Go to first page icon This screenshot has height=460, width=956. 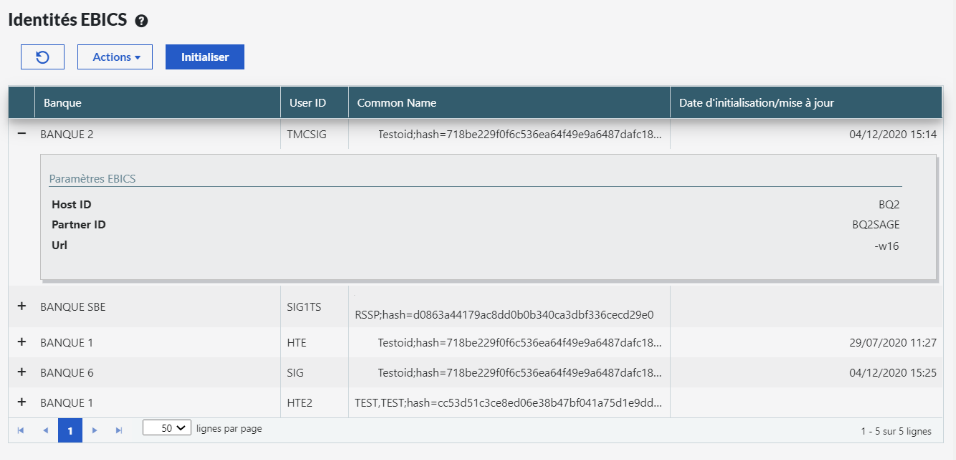coord(22,430)
